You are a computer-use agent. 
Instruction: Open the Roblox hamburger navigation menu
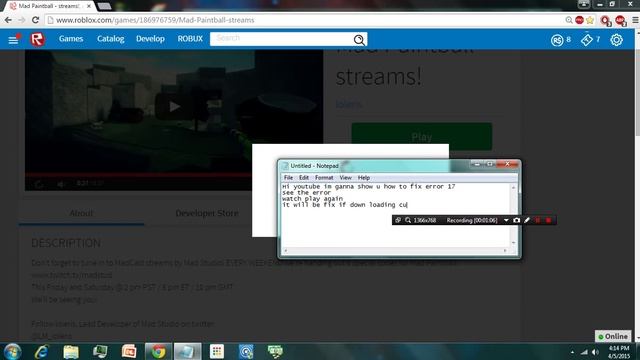pyautogui.click(x=13, y=40)
